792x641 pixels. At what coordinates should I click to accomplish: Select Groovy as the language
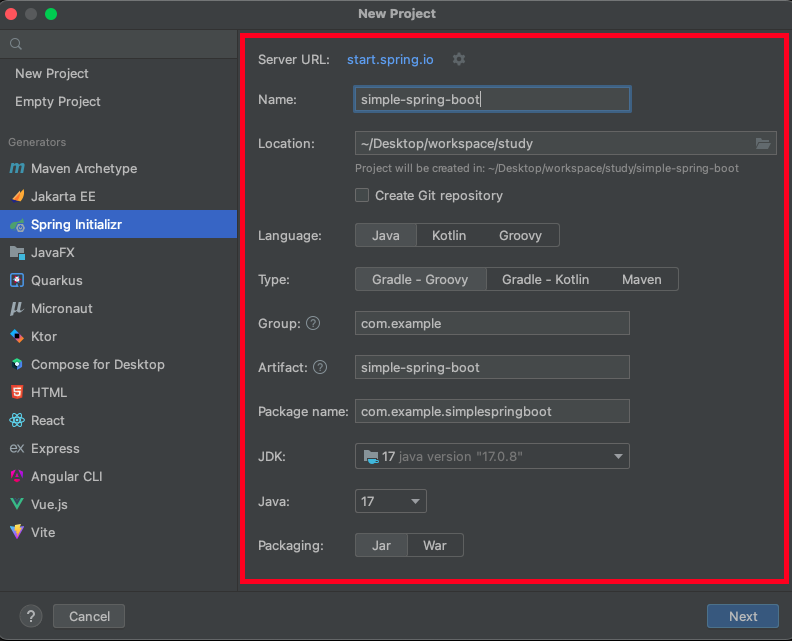pyautogui.click(x=520, y=235)
